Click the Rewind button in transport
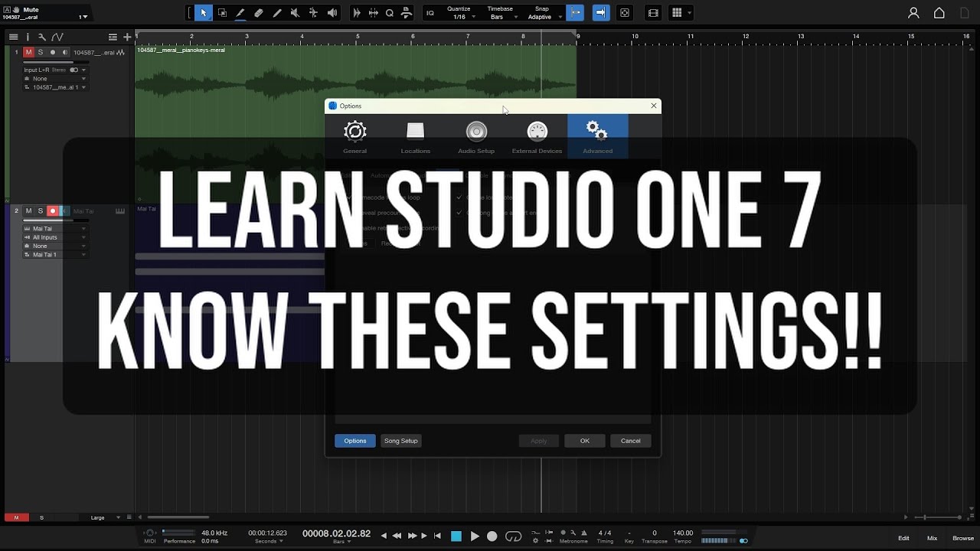This screenshot has width=980, height=551. point(397,536)
